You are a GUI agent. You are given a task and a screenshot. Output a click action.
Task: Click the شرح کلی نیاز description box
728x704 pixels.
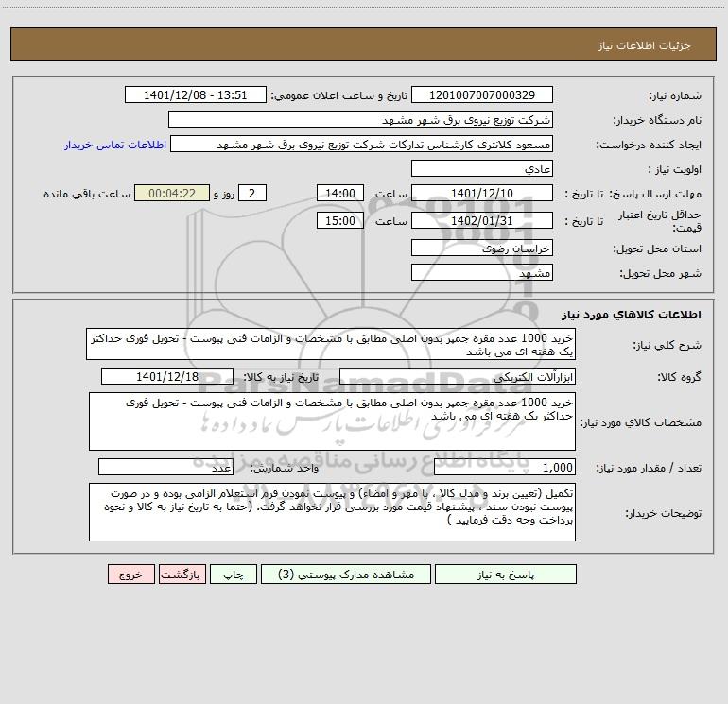(x=331, y=344)
